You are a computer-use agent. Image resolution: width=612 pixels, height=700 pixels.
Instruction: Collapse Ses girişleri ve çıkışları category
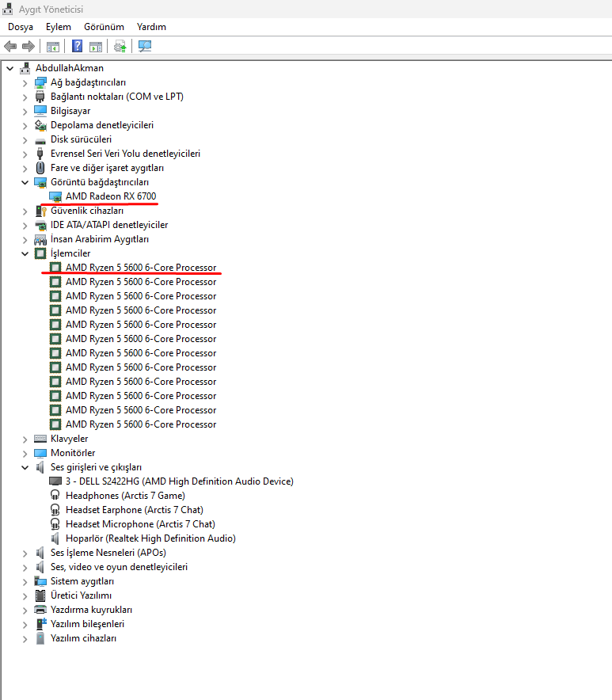[x=25, y=467]
